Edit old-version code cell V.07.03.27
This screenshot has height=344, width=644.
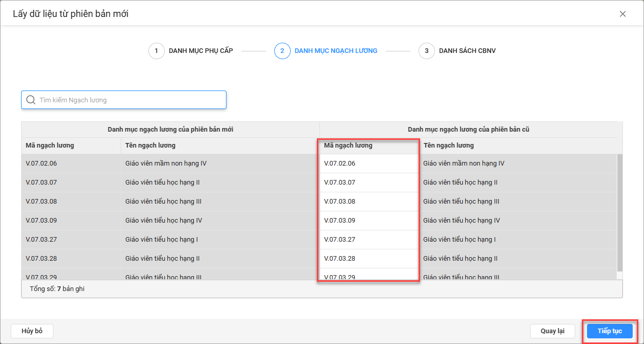370,240
